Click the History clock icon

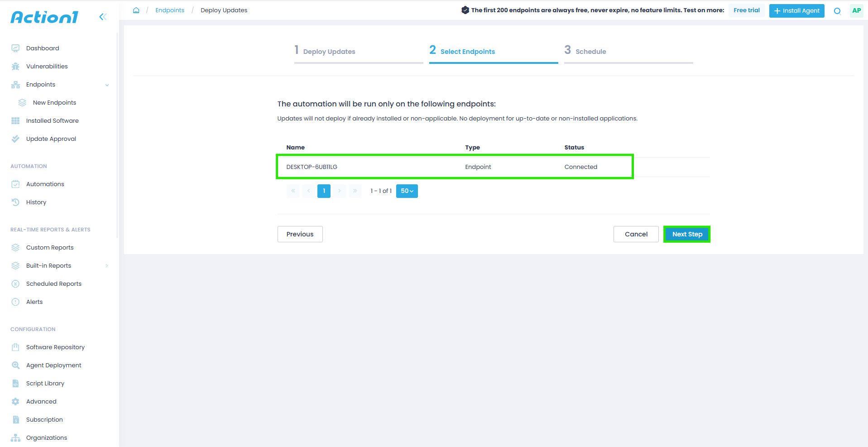15,202
